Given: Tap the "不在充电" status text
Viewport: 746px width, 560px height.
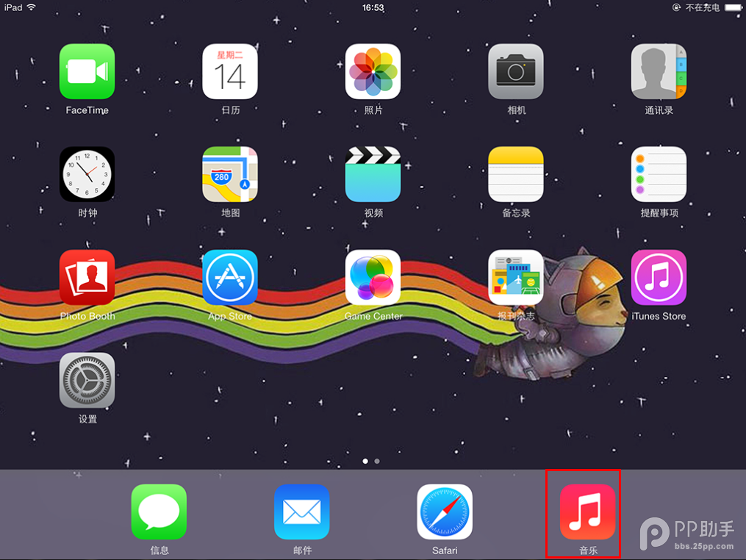Looking at the screenshot, I should coord(702,7).
